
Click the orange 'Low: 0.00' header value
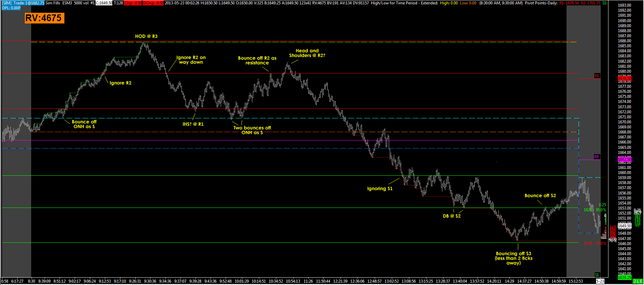click(468, 3)
